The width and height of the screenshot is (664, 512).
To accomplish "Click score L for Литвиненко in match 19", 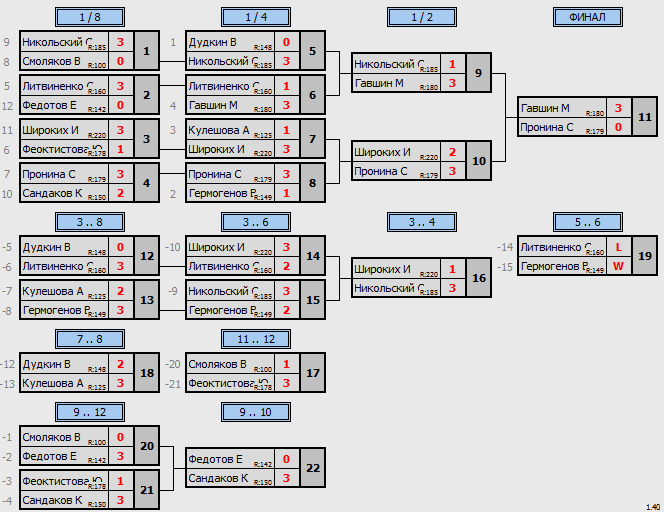I will (618, 247).
